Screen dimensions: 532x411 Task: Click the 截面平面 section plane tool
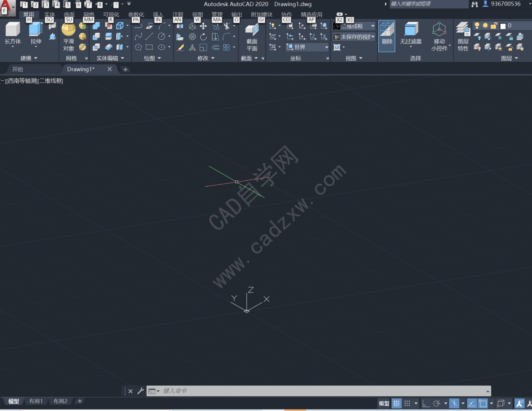click(x=252, y=38)
